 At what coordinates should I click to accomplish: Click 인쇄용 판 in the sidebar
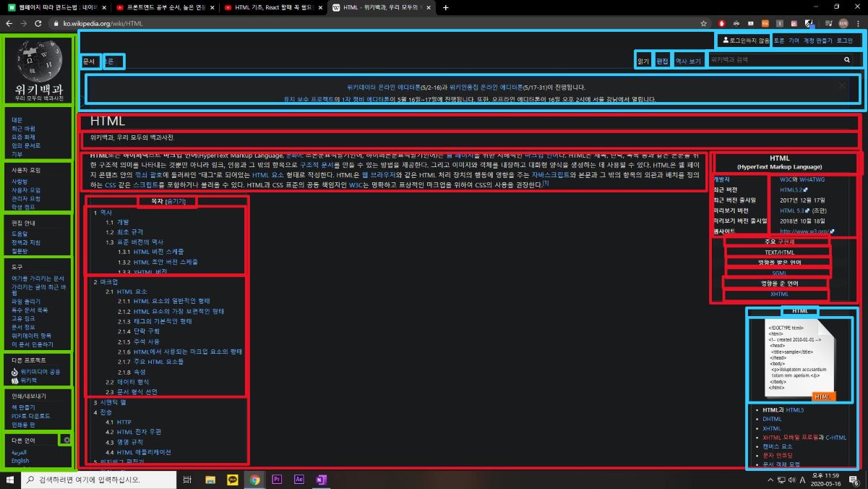click(x=24, y=425)
